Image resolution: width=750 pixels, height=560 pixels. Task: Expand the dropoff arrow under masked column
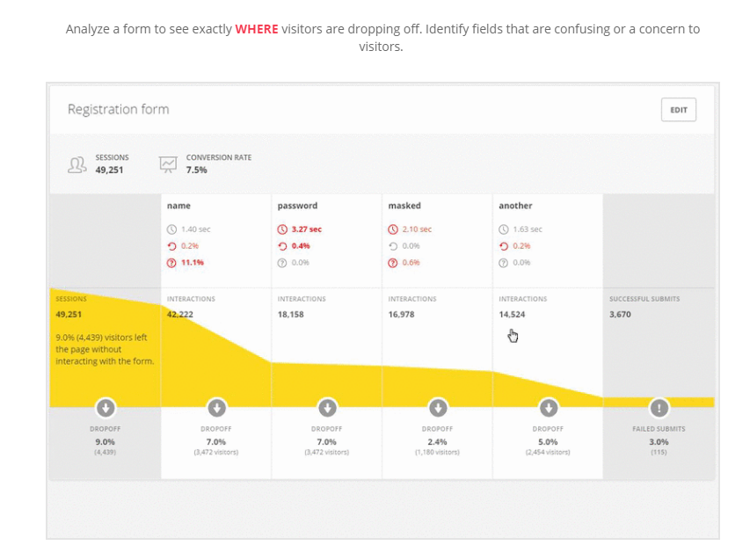click(437, 408)
